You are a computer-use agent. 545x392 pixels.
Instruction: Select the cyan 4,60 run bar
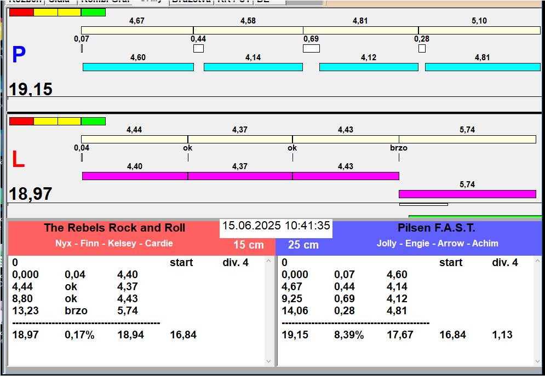pyautogui.click(x=138, y=67)
